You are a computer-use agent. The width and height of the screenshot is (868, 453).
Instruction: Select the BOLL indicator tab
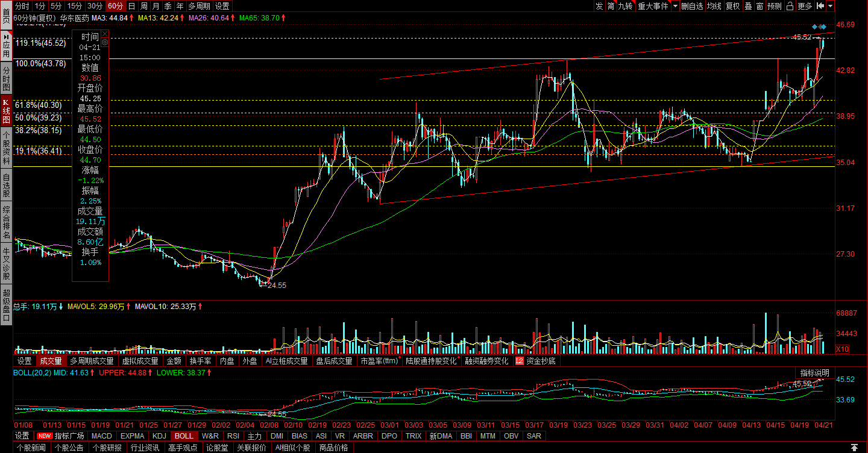pyautogui.click(x=184, y=436)
